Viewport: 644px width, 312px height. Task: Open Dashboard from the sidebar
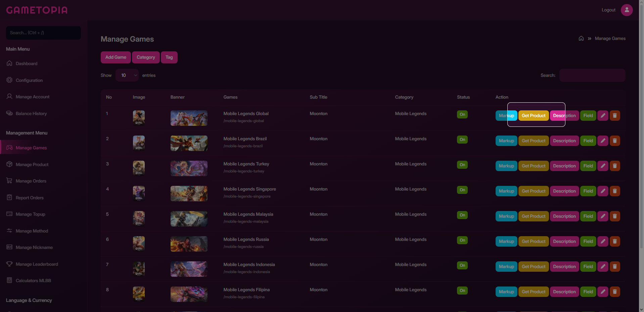26,63
